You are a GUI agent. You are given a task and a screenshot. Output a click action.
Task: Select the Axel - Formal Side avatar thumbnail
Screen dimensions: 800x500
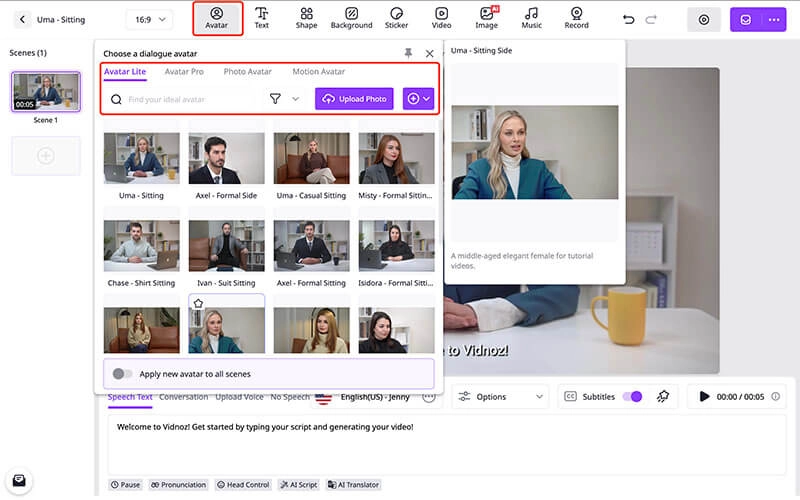(226, 159)
